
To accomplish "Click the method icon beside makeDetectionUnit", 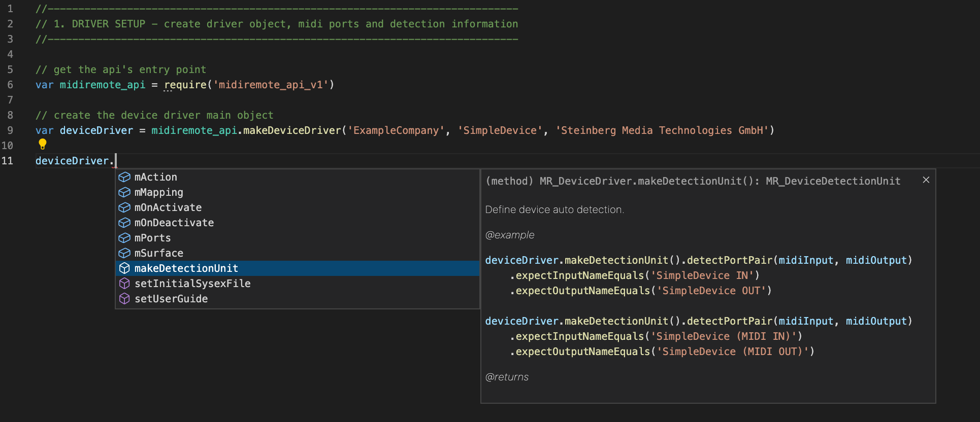I will [124, 268].
